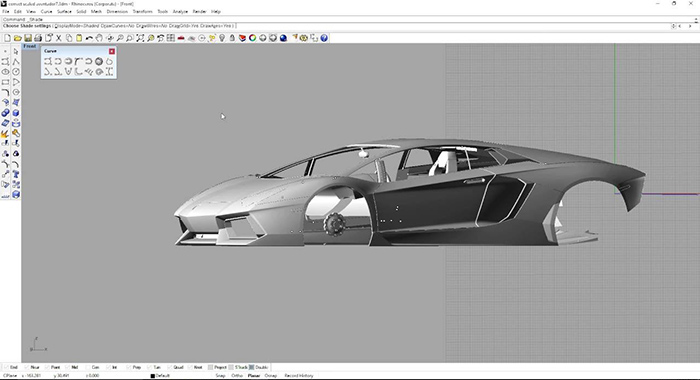Viewport: 700px width, 380px height.
Task: Click the blue Render sphere icon
Action: 283,38
